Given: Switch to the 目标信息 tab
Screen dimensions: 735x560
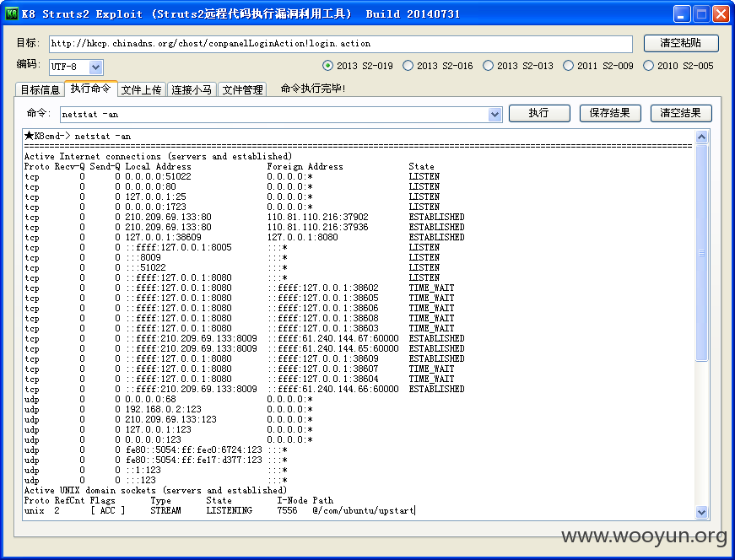Looking at the screenshot, I should [x=40, y=89].
